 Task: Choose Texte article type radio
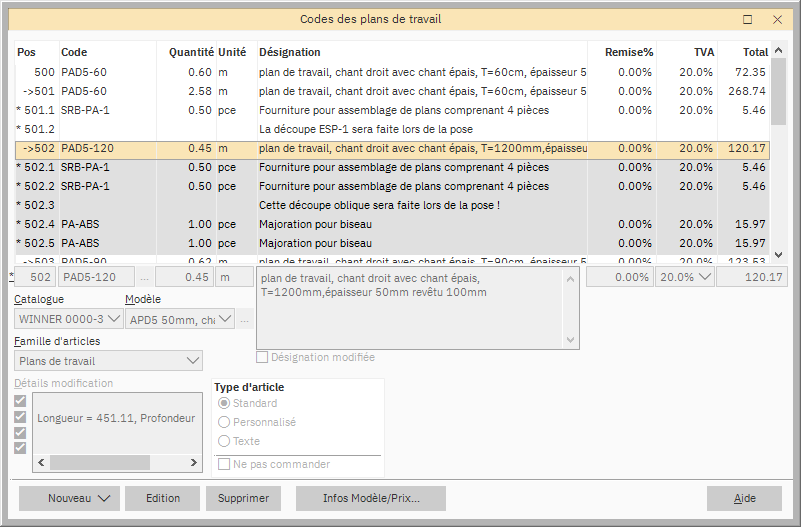click(224, 440)
